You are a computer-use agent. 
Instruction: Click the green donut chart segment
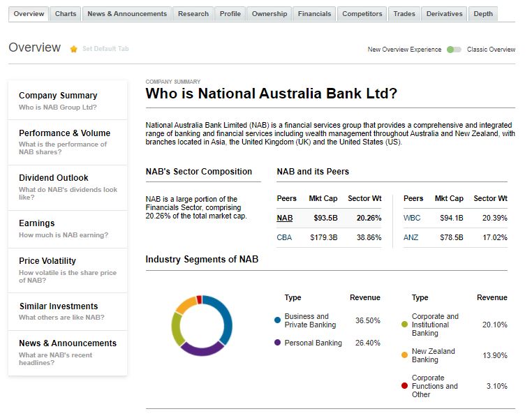(177, 329)
